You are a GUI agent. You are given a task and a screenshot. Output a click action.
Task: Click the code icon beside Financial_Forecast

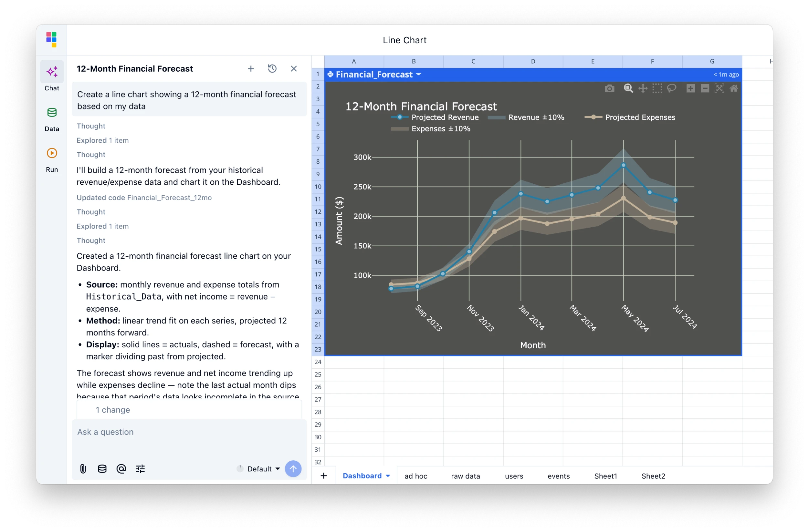pos(330,74)
